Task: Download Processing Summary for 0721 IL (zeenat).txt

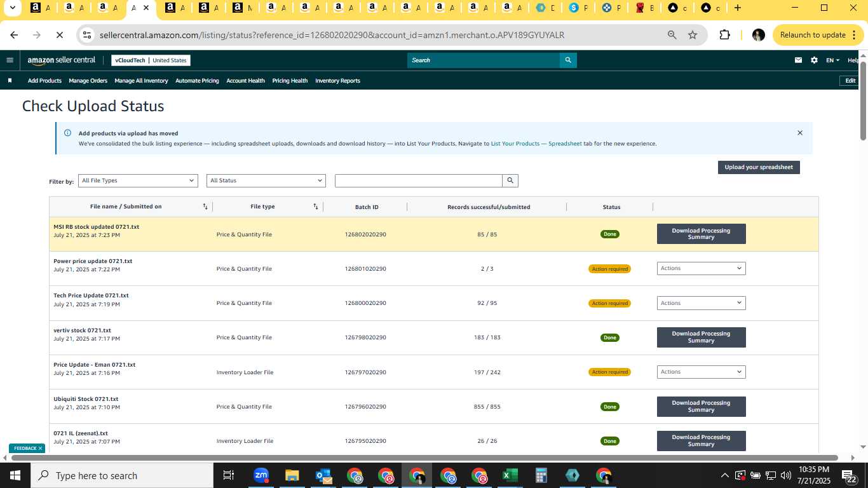Action: (x=701, y=440)
